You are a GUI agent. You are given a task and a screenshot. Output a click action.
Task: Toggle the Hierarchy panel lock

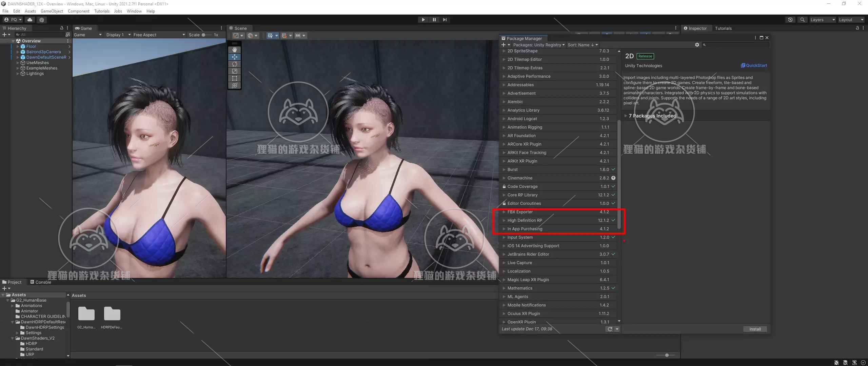coord(61,28)
